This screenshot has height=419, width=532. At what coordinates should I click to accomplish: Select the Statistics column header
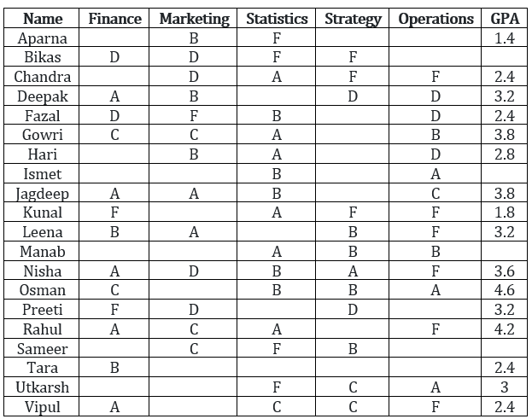(x=276, y=18)
